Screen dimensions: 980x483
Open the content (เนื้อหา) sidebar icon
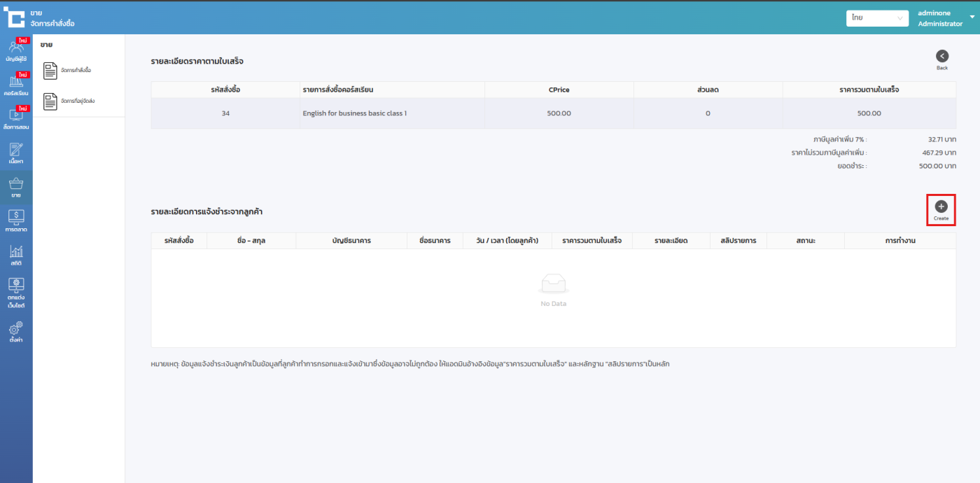(x=15, y=153)
